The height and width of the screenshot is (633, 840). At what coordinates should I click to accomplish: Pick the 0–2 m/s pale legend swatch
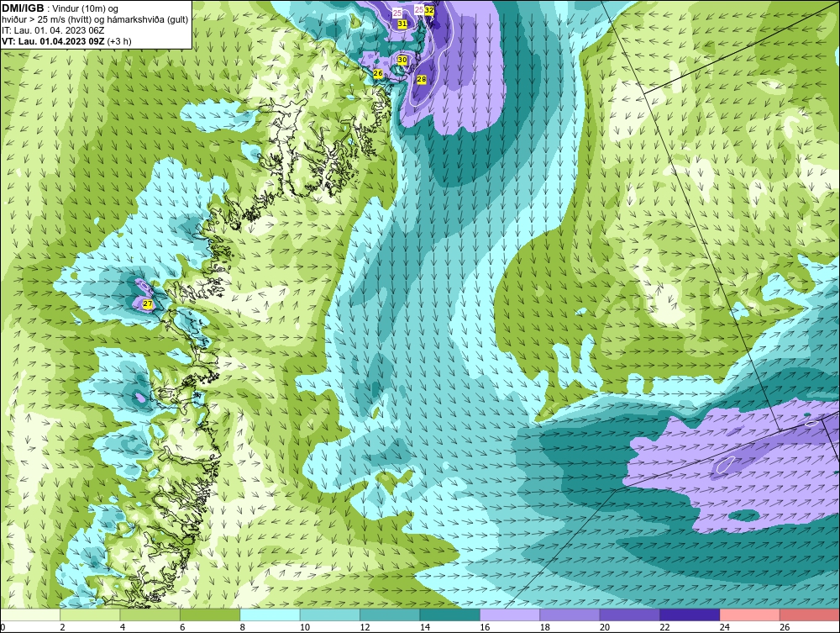tap(30, 615)
